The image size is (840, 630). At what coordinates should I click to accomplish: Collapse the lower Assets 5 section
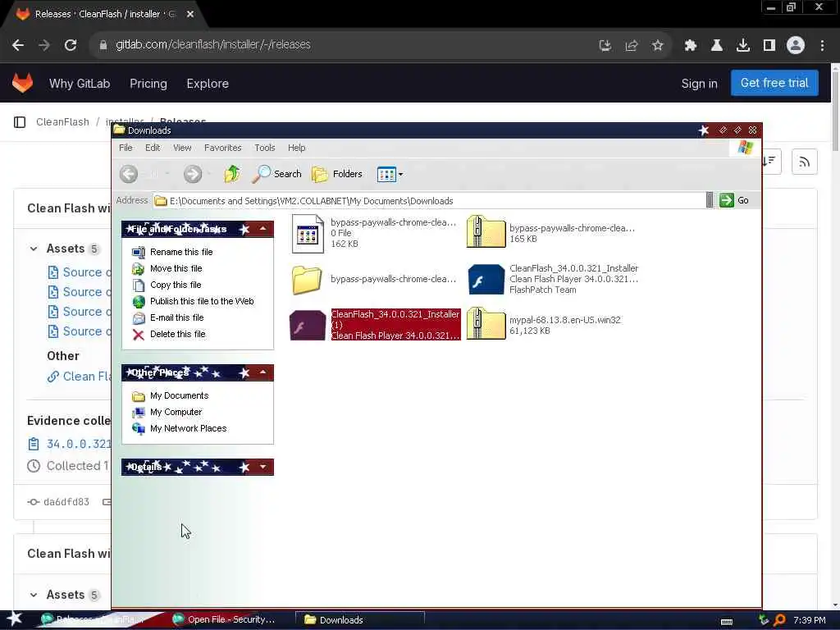[34, 595]
